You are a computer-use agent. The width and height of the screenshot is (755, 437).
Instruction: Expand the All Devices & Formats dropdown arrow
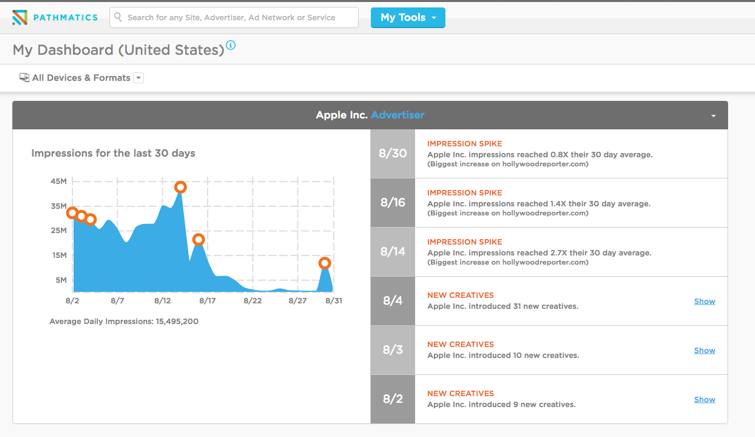click(x=139, y=77)
